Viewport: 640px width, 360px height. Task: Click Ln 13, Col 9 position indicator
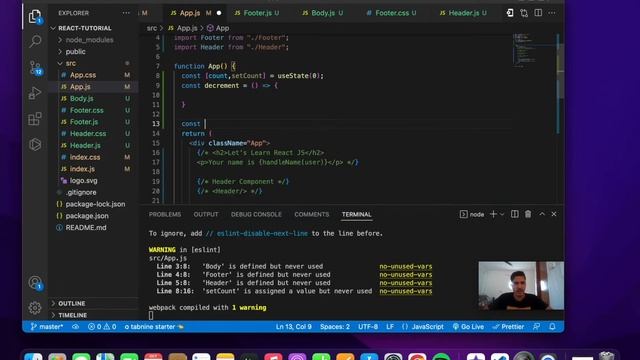tap(293, 327)
